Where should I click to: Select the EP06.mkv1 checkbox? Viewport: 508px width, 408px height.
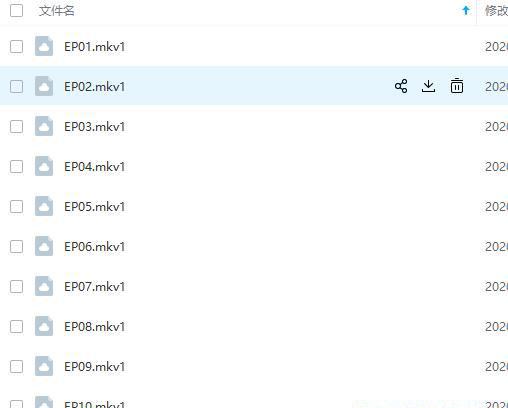pyautogui.click(x=16, y=247)
